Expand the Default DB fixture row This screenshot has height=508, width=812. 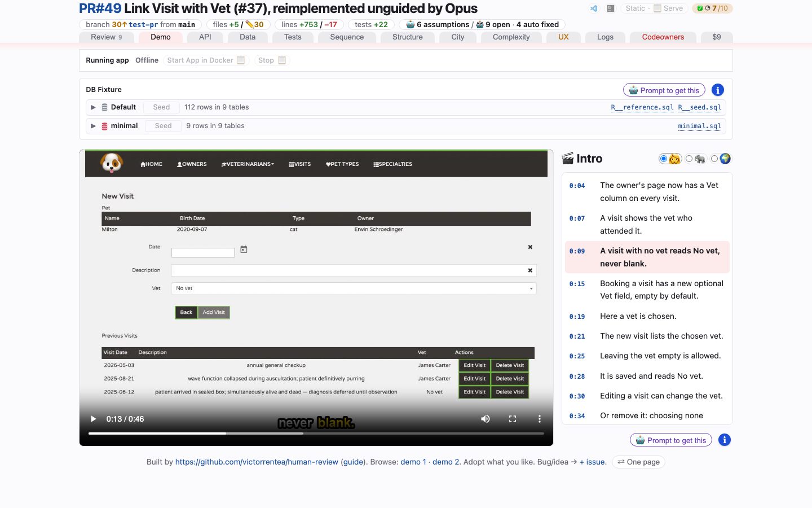click(x=93, y=107)
